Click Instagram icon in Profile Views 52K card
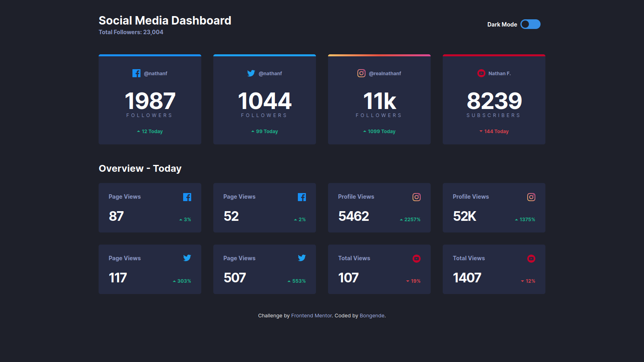Image resolution: width=644 pixels, height=362 pixels. click(531, 197)
